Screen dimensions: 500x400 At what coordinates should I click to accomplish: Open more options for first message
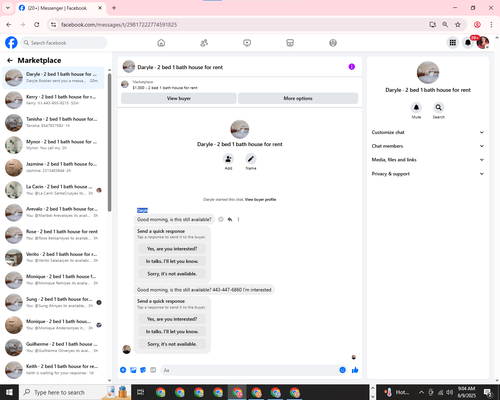point(238,219)
